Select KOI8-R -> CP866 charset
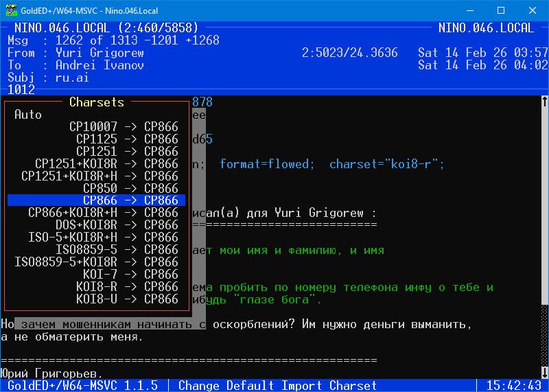 pyautogui.click(x=127, y=287)
